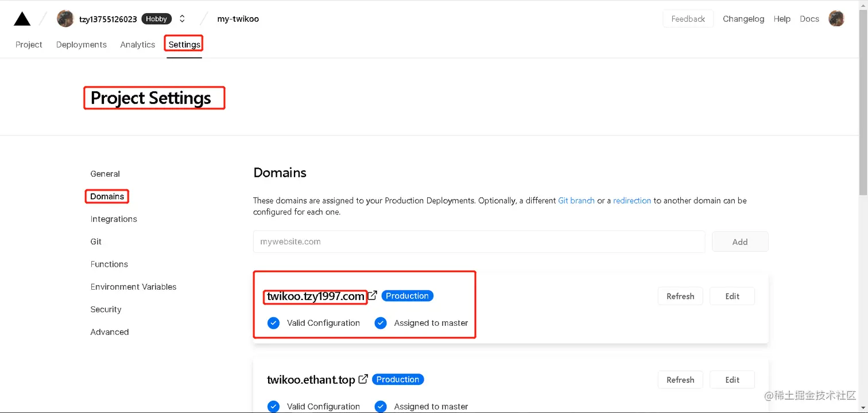Open the Docs link
This screenshot has width=868, height=413.
click(809, 19)
